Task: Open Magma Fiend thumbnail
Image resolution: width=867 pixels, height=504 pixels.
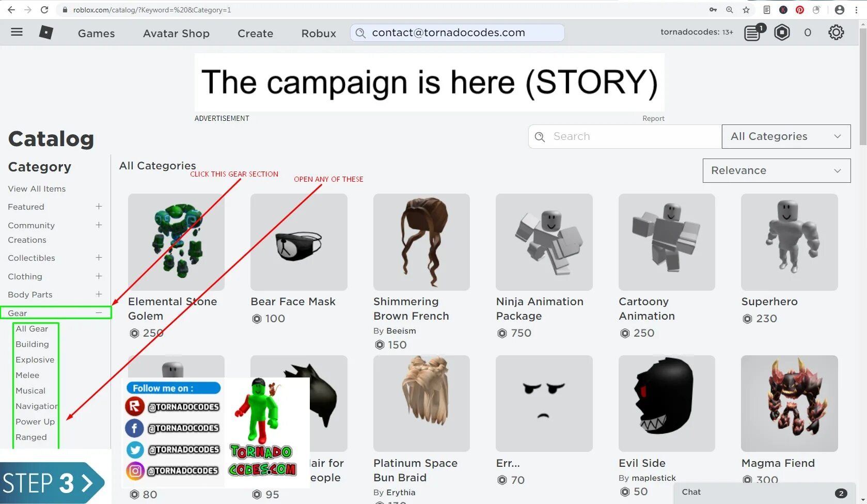Action: [789, 403]
